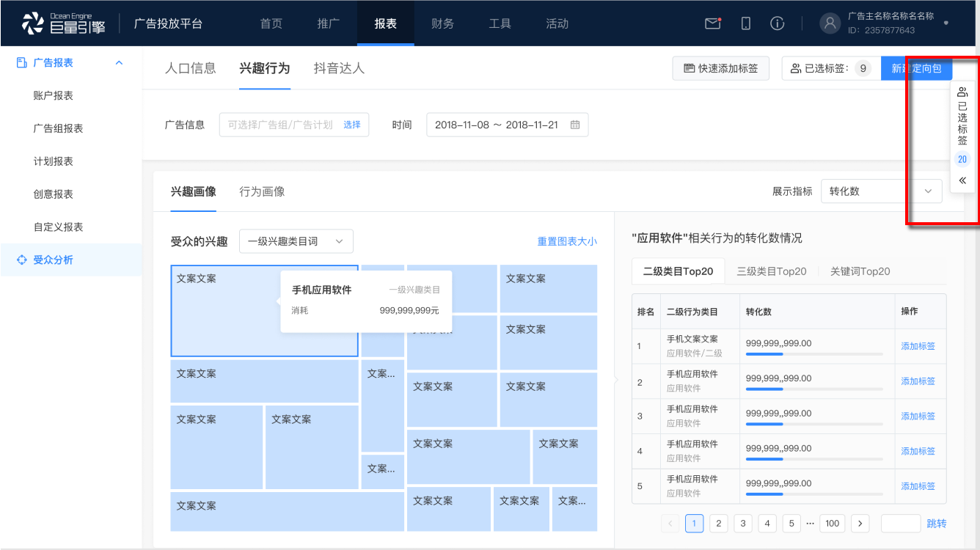Click rank 5 conversion progress bar
Viewport: 980px width, 550px height.
click(814, 494)
